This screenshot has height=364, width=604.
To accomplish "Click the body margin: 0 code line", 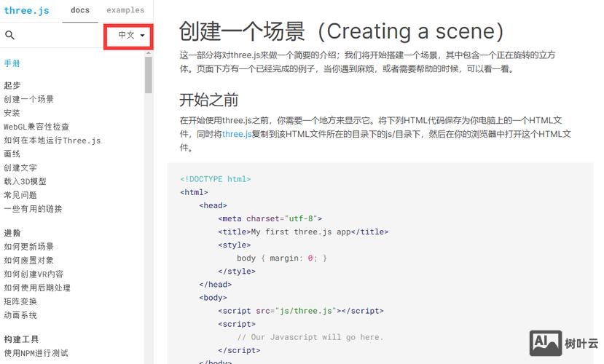I will (x=281, y=258).
